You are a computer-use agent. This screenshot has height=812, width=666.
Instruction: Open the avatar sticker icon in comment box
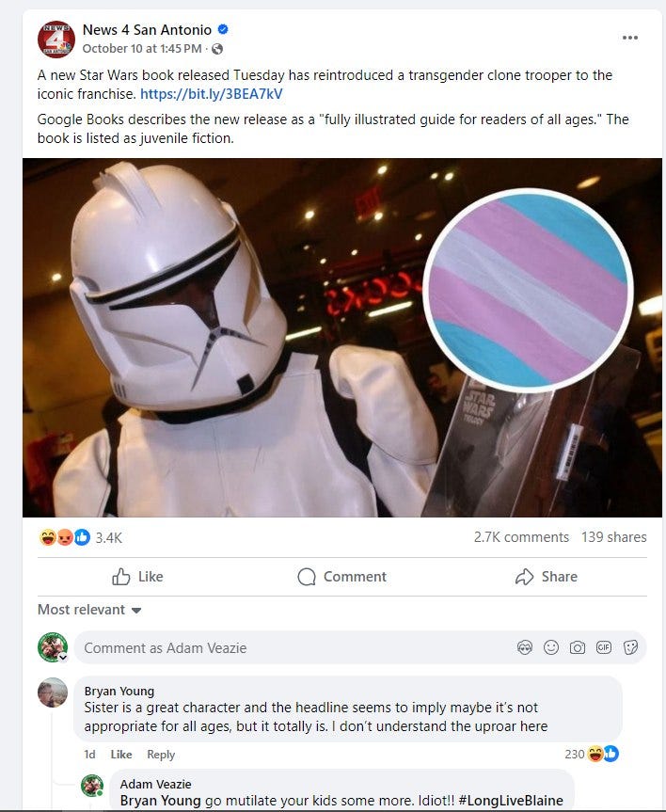(525, 647)
